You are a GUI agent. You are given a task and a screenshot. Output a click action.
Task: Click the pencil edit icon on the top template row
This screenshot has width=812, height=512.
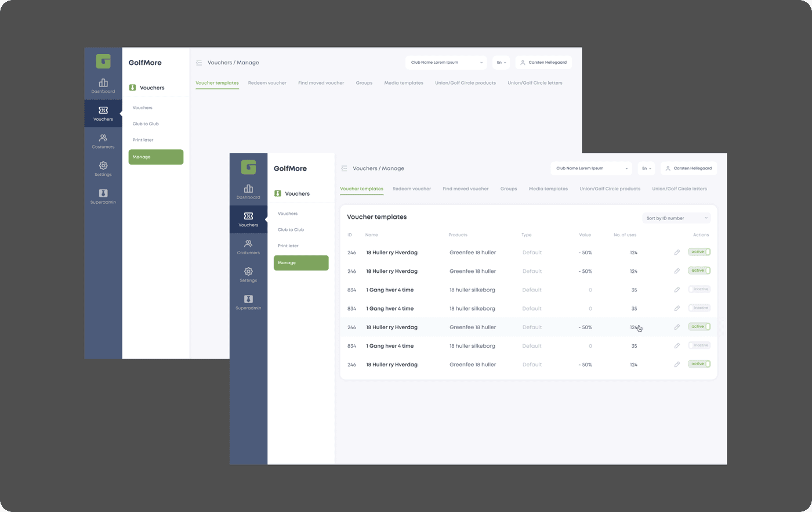click(x=677, y=252)
